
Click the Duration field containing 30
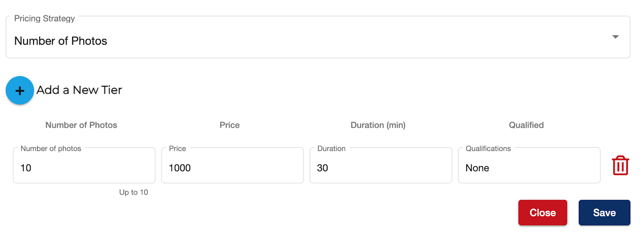pyautogui.click(x=381, y=165)
